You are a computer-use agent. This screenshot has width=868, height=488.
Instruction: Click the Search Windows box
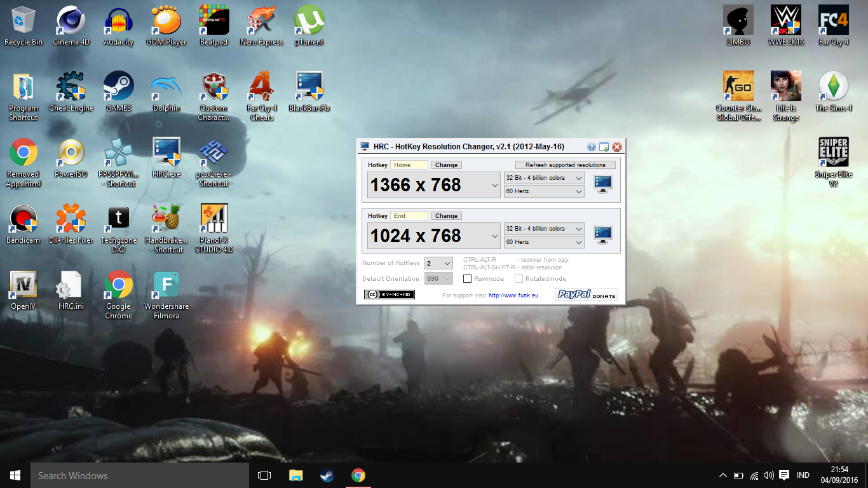click(x=140, y=475)
